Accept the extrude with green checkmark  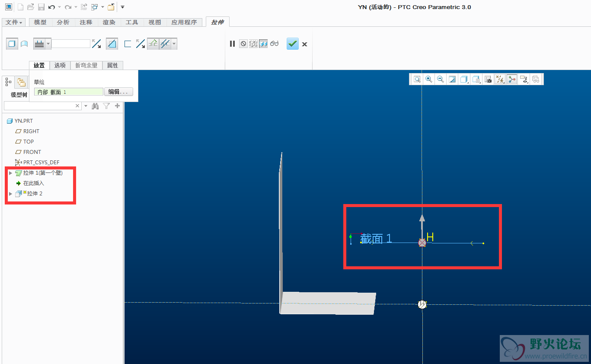[x=293, y=44]
